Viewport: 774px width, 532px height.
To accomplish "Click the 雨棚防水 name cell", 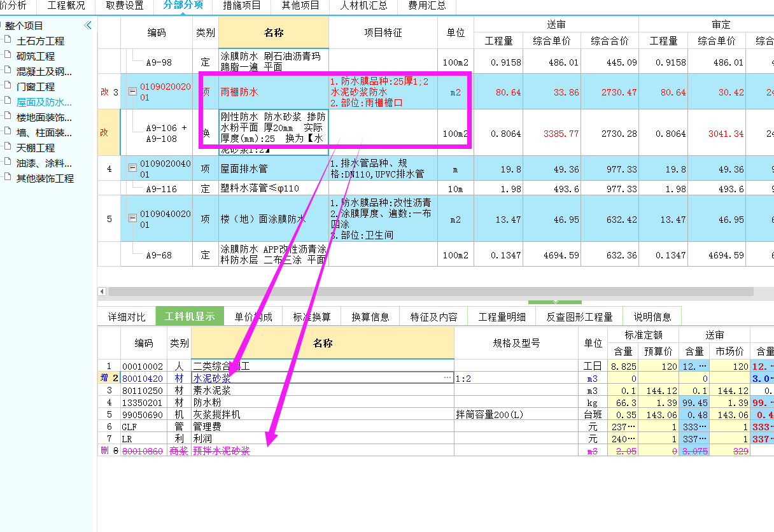I will pyautogui.click(x=273, y=92).
